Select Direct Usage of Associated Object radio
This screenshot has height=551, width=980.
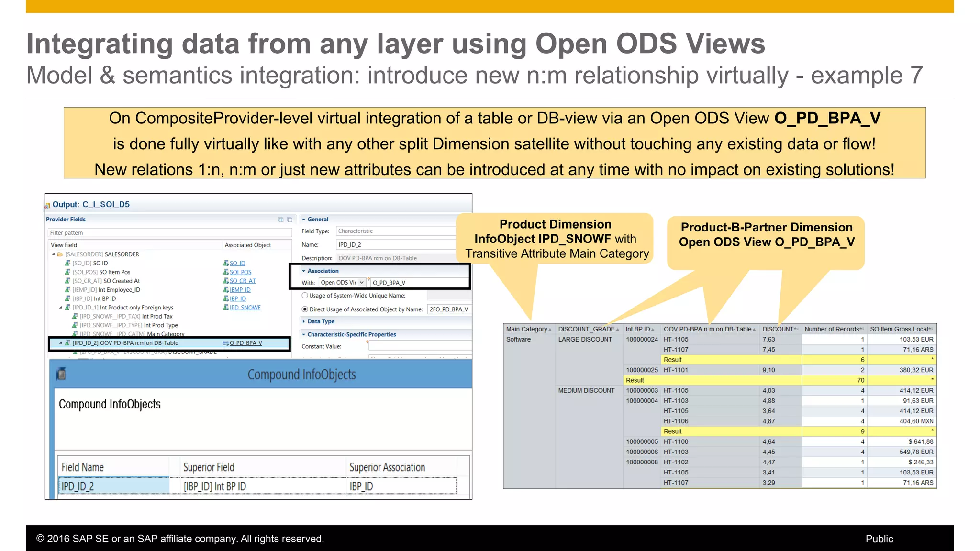click(x=305, y=309)
